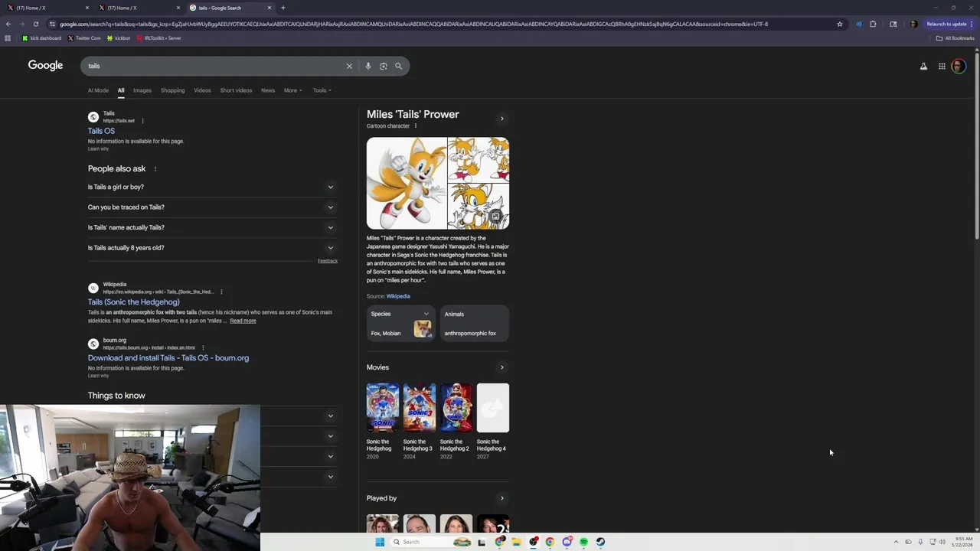The image size is (980, 551).
Task: Open Windows Start menu
Action: click(380, 542)
